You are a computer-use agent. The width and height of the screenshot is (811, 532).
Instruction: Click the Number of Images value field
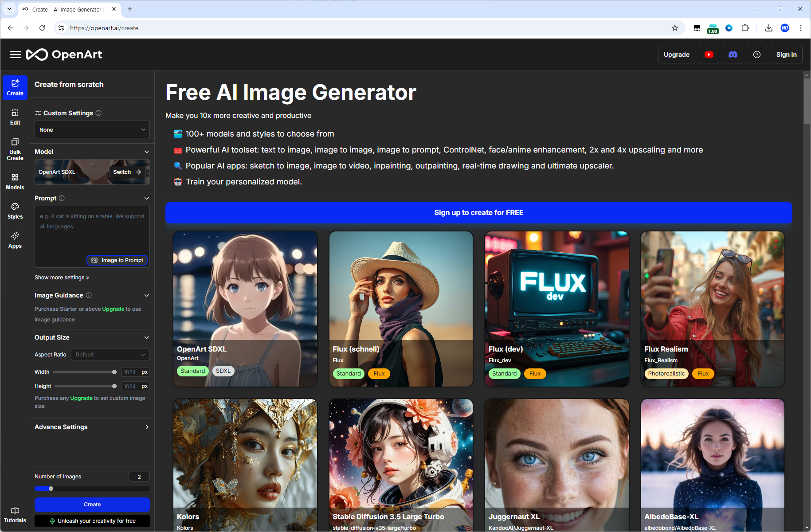(139, 477)
